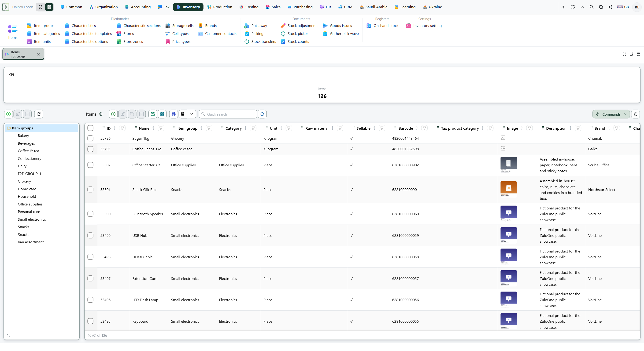Open the Characteristic templates dictionary
This screenshot has width=644, height=351.
coord(88,33)
